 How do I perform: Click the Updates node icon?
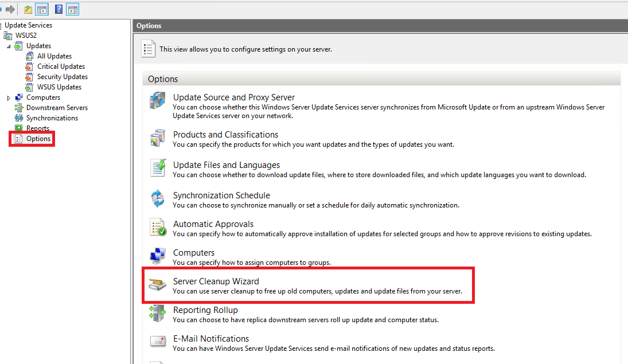click(x=18, y=46)
